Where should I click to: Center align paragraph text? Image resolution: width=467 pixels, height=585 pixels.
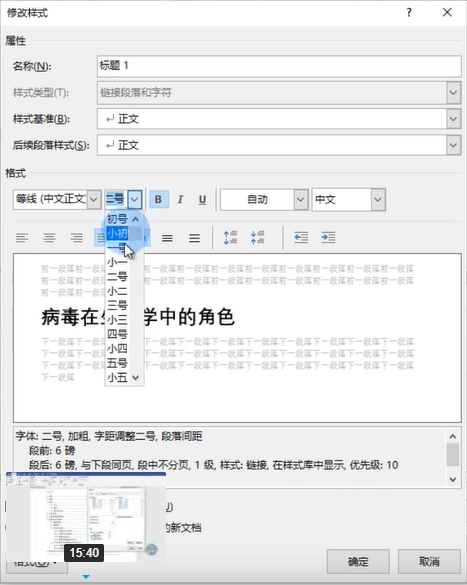pyautogui.click(x=49, y=238)
